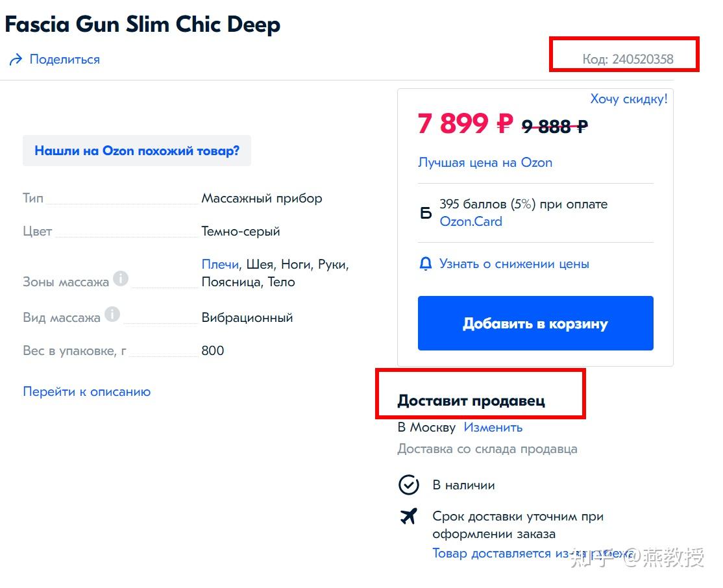The image size is (723, 588).
Task: Add item with Добавить в корзину button
Action: click(535, 323)
